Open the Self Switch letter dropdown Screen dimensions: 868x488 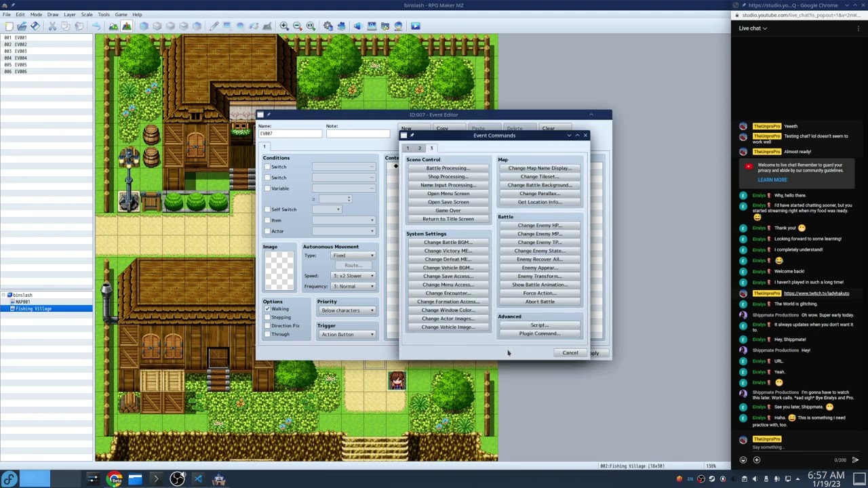[x=326, y=209]
